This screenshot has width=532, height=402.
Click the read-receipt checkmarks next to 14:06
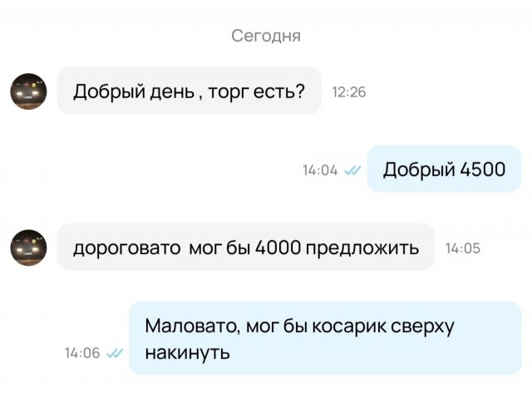click(115, 353)
